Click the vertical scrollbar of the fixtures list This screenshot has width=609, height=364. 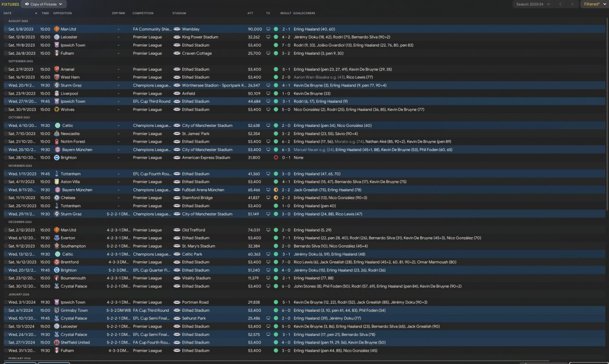coord(607,114)
